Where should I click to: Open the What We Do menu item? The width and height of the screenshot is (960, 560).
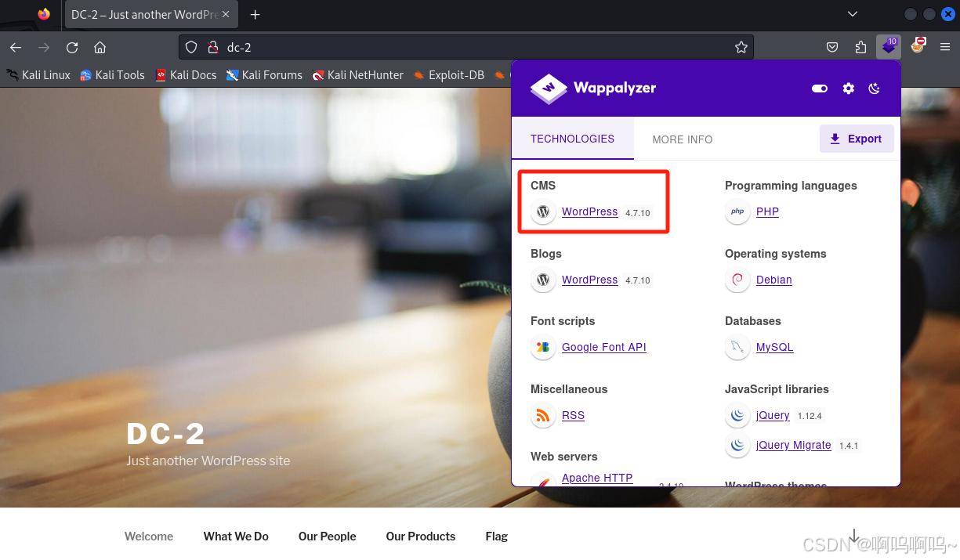[236, 537]
